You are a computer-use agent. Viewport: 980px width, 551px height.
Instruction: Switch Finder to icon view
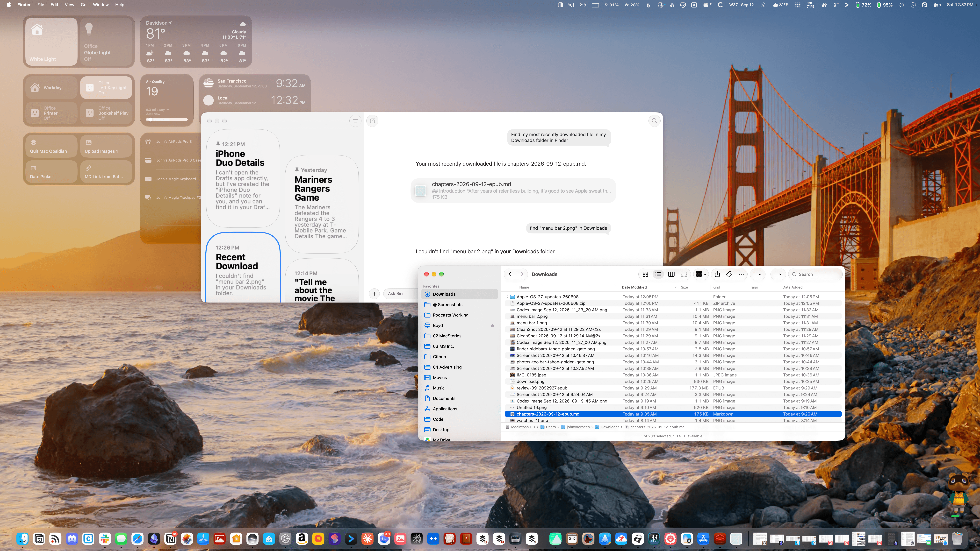pos(645,274)
